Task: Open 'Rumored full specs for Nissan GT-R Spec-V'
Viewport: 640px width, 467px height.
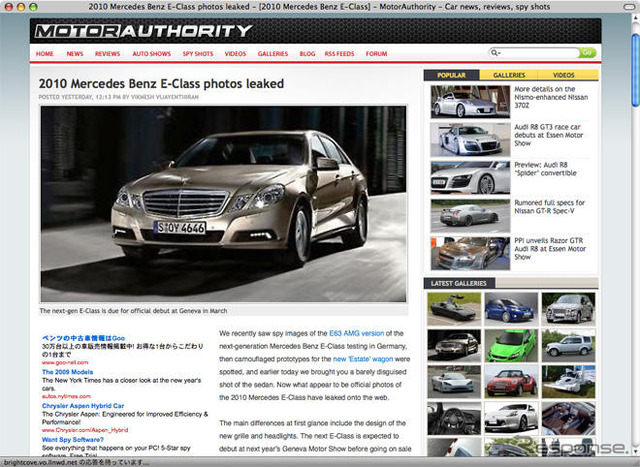Action: [549, 207]
